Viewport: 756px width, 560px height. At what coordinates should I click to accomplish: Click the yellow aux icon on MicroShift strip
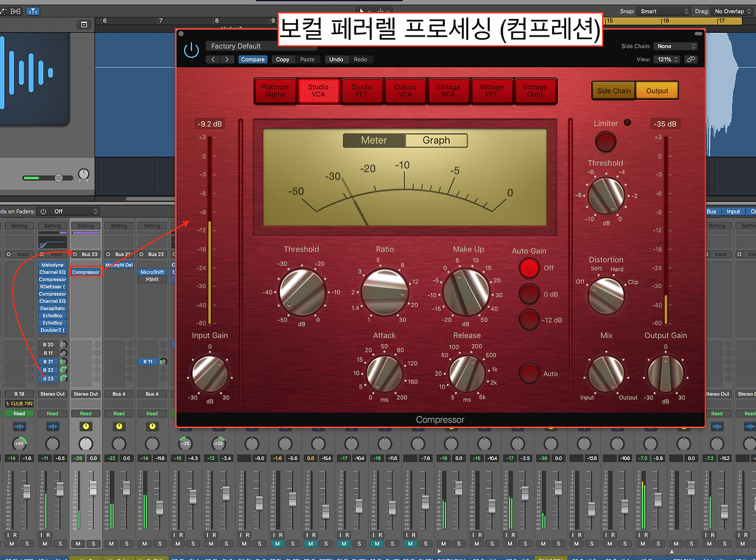click(152, 426)
